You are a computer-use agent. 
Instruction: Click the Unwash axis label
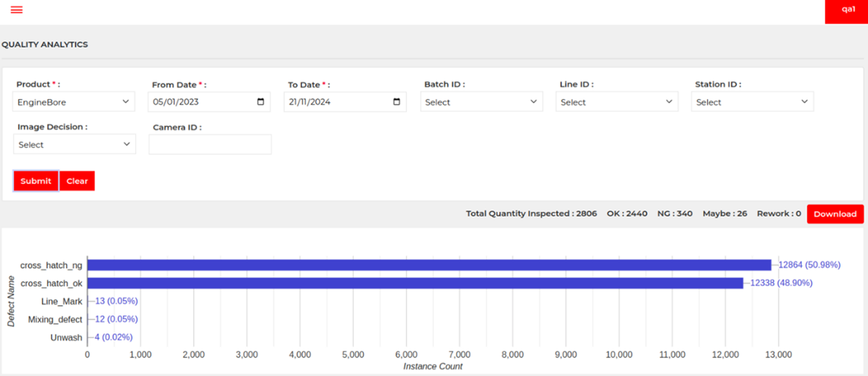(67, 337)
